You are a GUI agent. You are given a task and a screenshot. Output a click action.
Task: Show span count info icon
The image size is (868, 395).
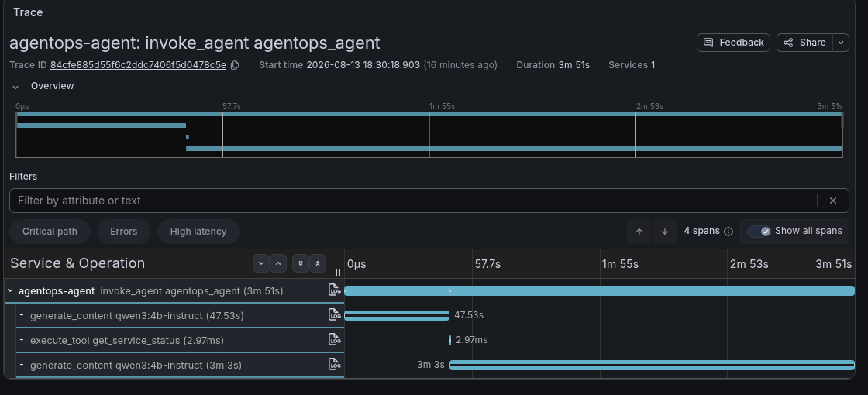[728, 232]
